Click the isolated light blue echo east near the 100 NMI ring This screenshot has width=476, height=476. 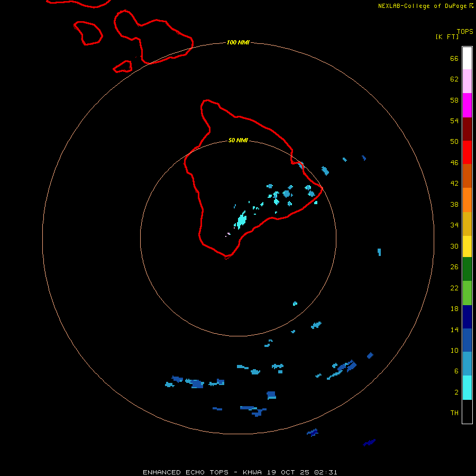click(379, 252)
